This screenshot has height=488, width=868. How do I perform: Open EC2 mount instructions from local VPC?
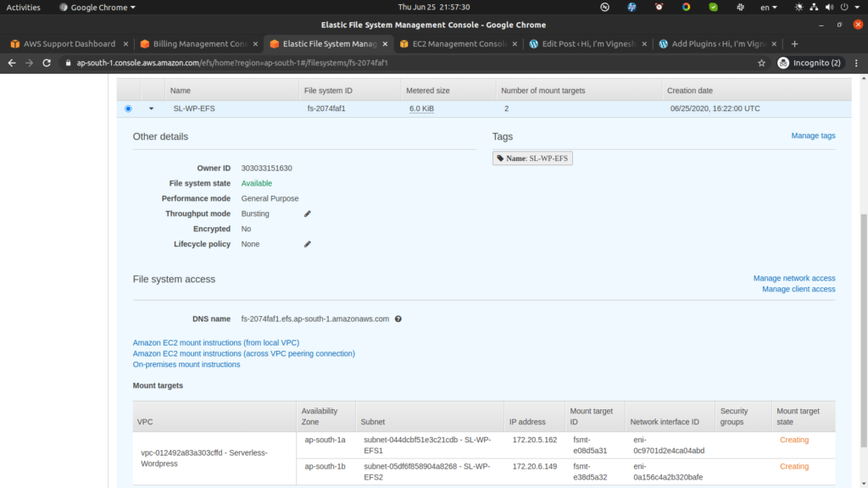(216, 342)
